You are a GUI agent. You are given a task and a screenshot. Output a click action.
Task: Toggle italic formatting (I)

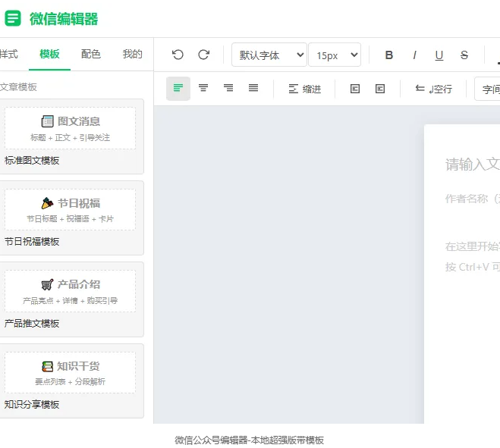click(x=414, y=55)
